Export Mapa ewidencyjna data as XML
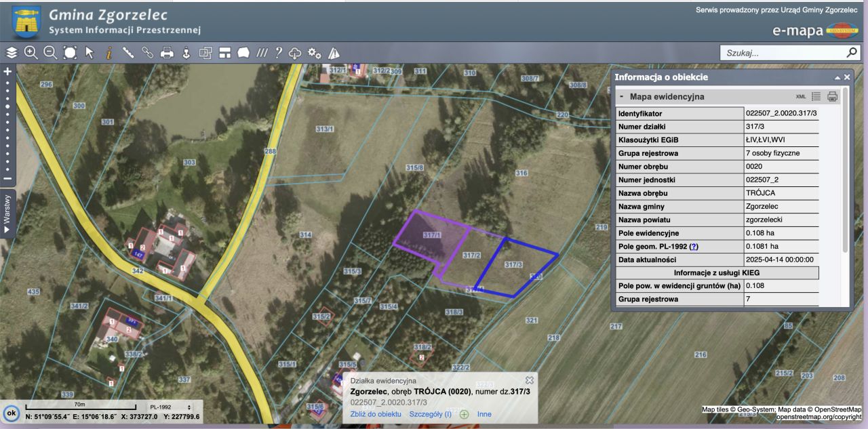 click(x=801, y=96)
